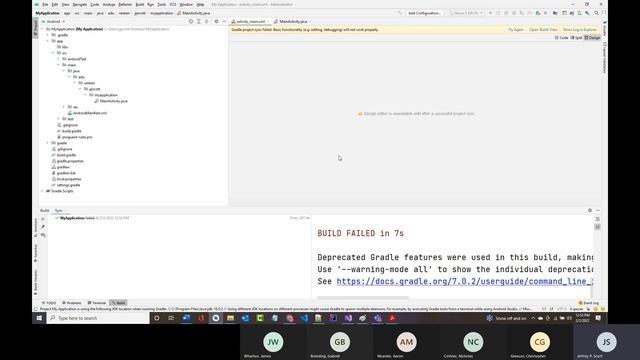Click the locate/select opened file target icon
The height and width of the screenshot is (360, 640).
[191, 21]
